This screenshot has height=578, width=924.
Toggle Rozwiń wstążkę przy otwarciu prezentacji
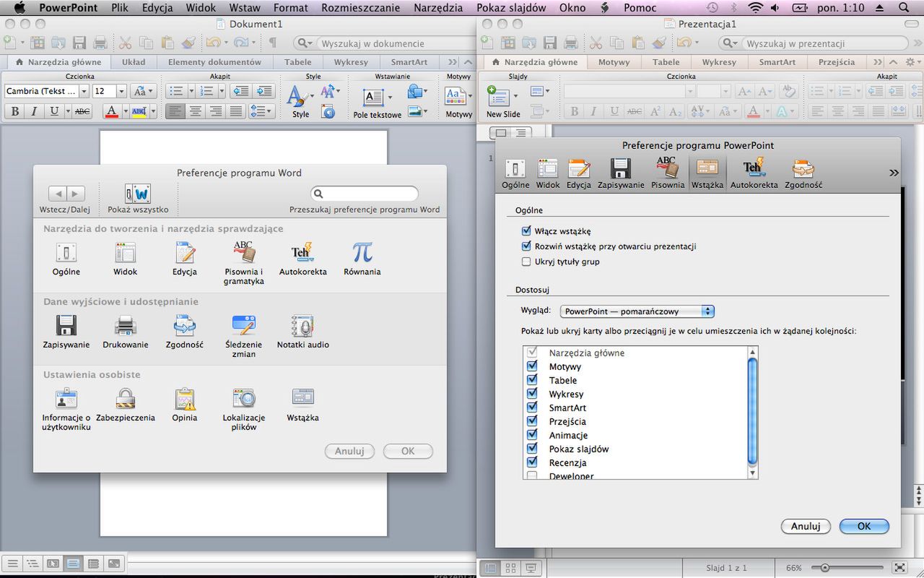[526, 246]
